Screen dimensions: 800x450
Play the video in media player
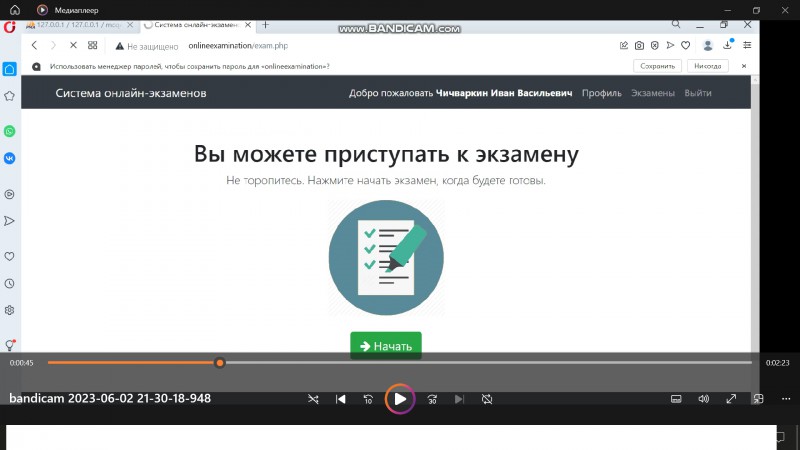[x=400, y=399]
